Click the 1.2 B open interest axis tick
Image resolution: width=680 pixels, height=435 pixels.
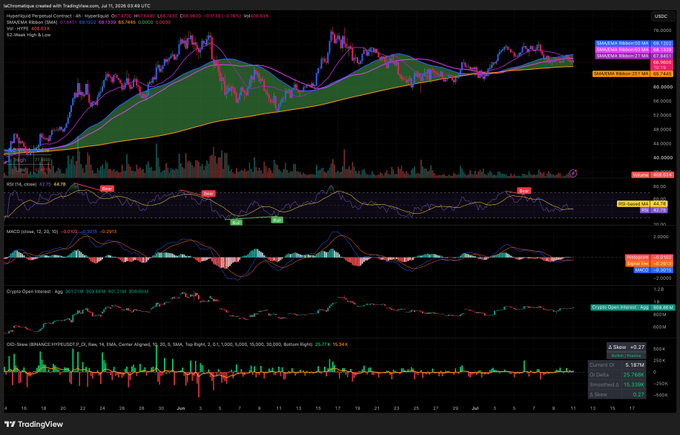[658, 289]
